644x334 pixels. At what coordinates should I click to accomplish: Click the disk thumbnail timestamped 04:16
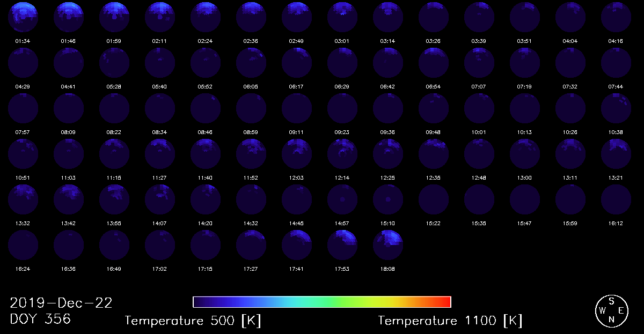click(x=616, y=17)
